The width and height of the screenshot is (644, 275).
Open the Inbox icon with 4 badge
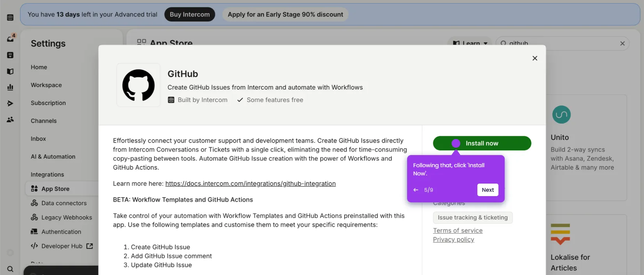tap(11, 38)
